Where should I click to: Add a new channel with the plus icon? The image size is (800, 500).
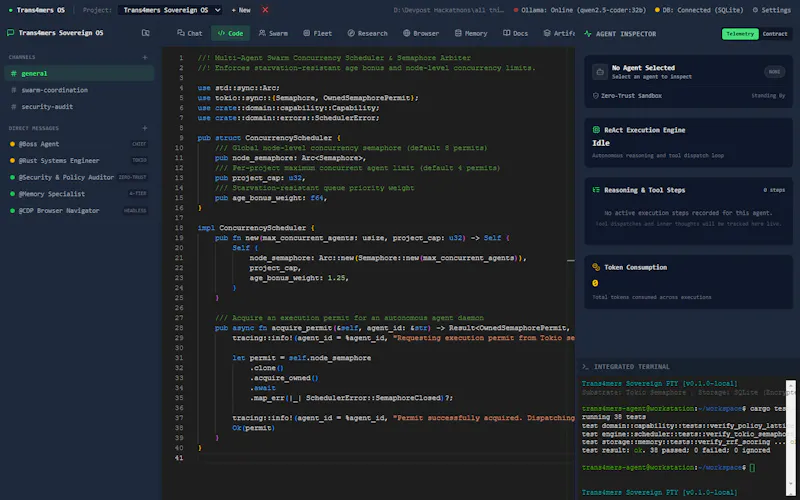(145, 57)
